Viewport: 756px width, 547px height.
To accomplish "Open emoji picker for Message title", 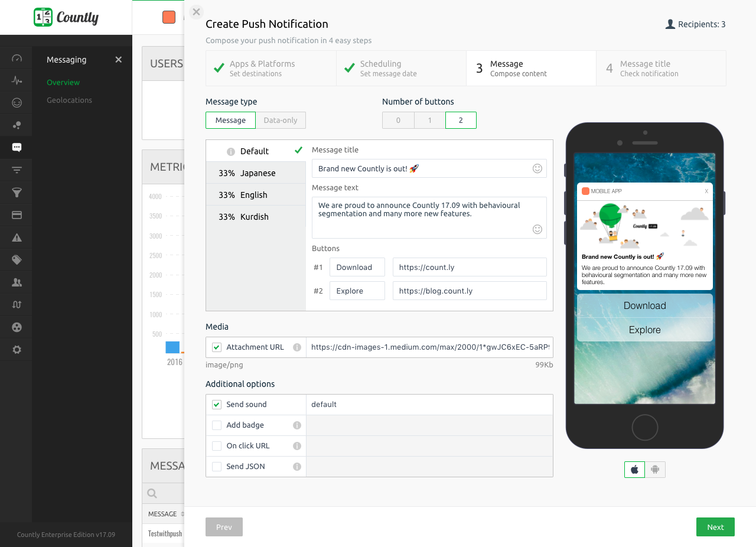I will (x=537, y=168).
